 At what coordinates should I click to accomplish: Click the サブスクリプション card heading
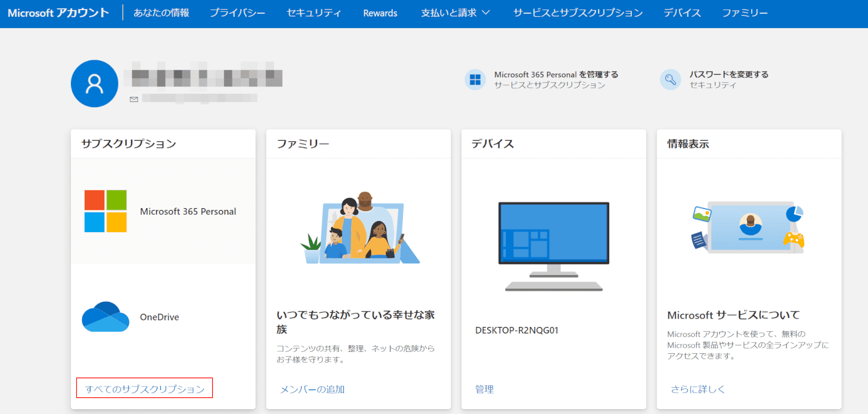[x=129, y=144]
